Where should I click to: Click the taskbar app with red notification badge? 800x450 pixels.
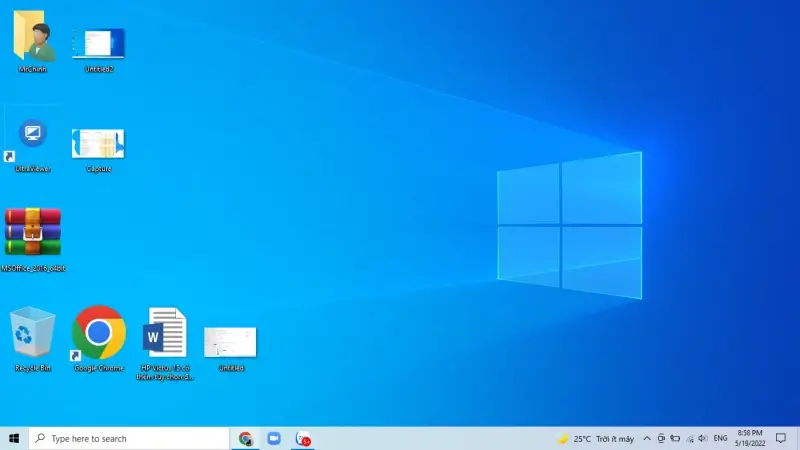303,439
